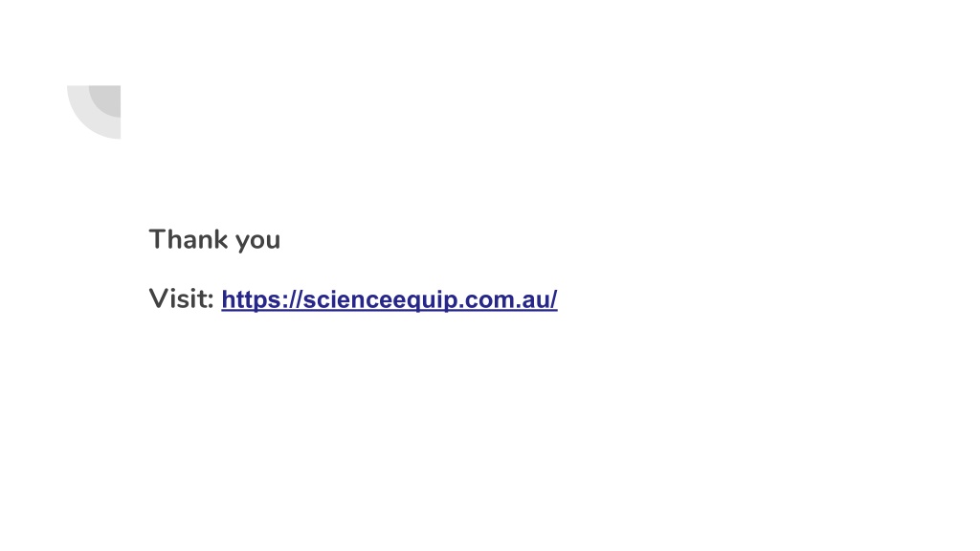The height and width of the screenshot is (551, 980).
Task: Click "scienceequip" within the URL
Action: click(x=380, y=299)
